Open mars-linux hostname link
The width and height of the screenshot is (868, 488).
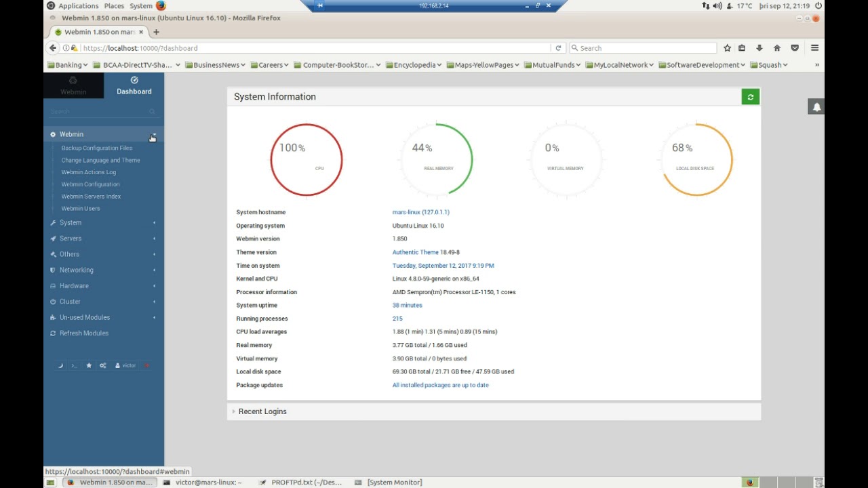click(x=420, y=212)
